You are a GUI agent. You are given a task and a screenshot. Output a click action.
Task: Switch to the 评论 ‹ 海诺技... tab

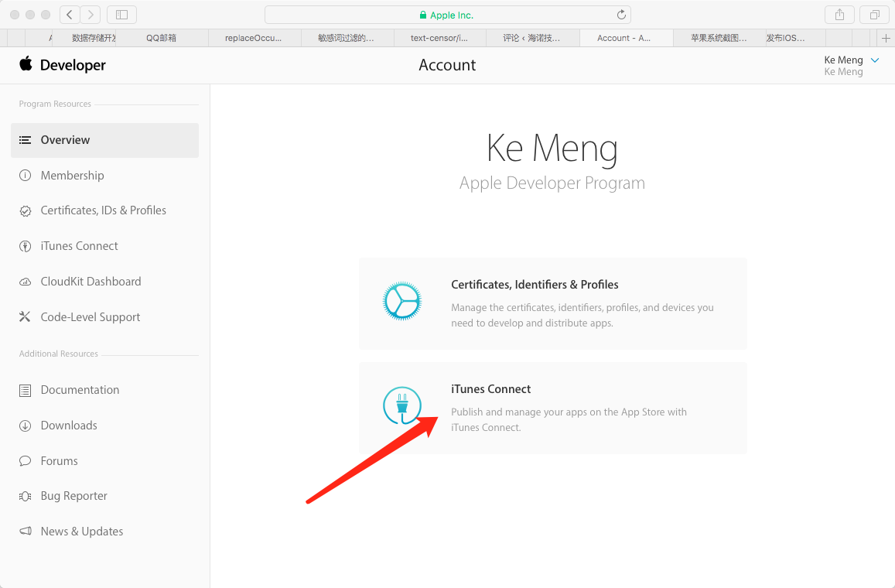(531, 38)
